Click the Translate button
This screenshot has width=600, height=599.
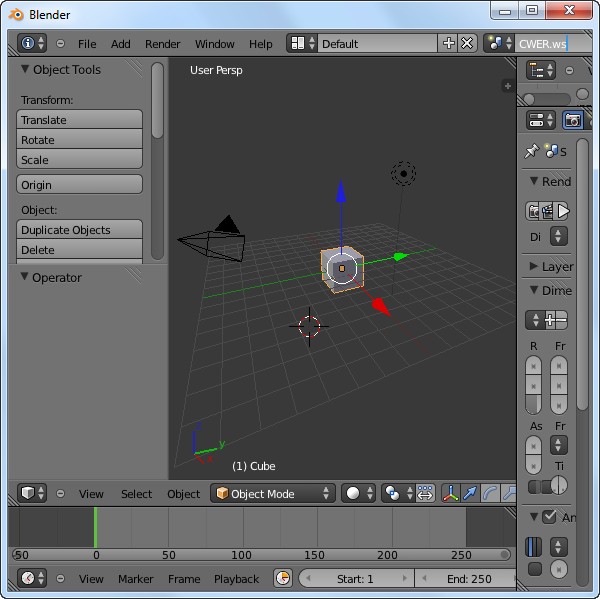coord(80,120)
